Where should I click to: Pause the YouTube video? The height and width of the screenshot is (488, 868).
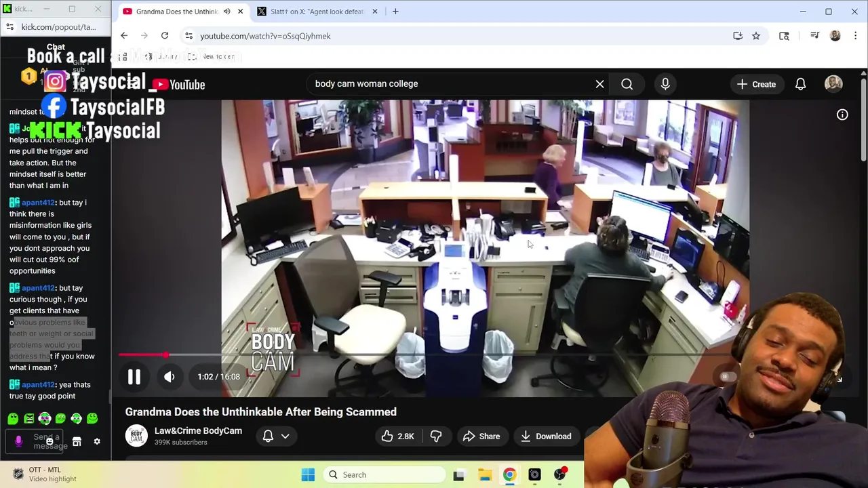pyautogui.click(x=134, y=377)
